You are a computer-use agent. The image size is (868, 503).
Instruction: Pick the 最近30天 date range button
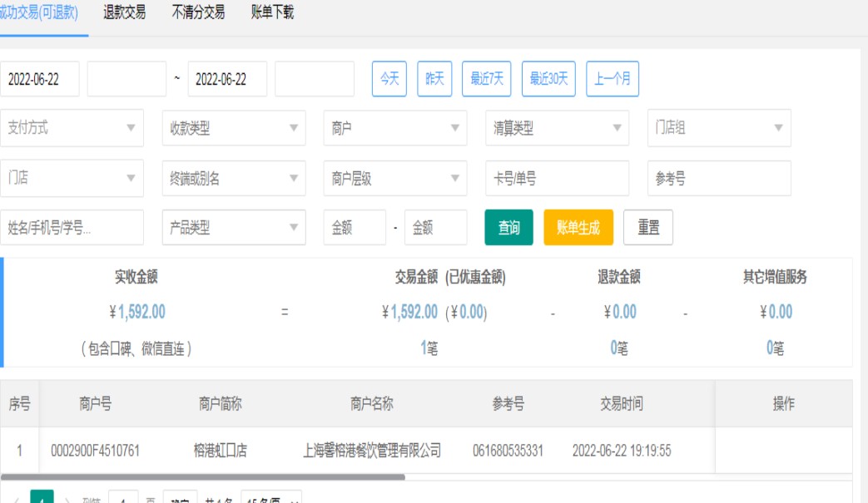point(548,79)
